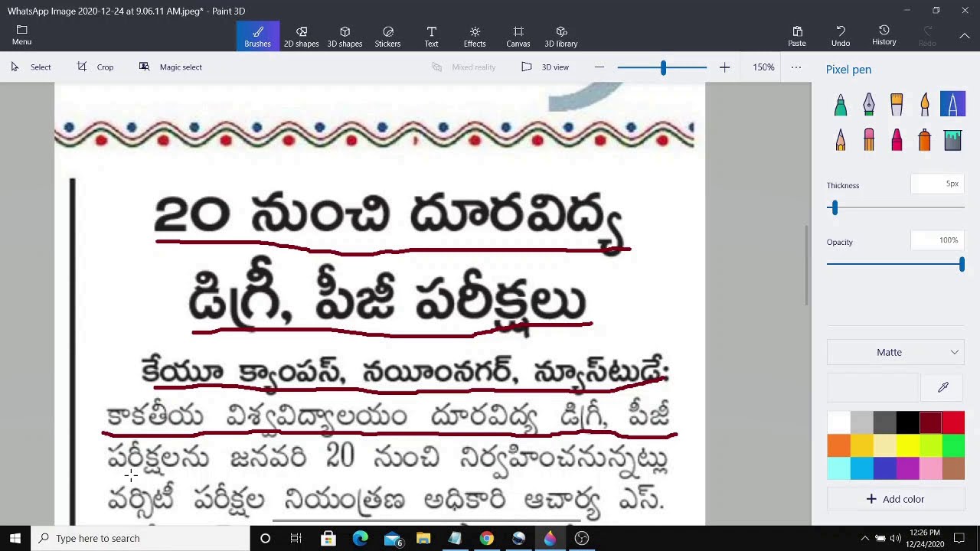Open File Explorer from the taskbar

click(423, 539)
